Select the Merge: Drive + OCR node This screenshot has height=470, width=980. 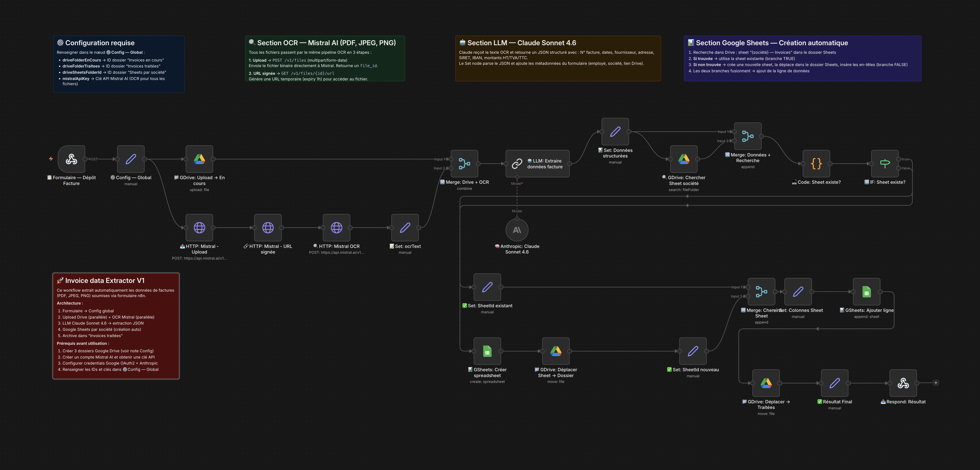(465, 164)
